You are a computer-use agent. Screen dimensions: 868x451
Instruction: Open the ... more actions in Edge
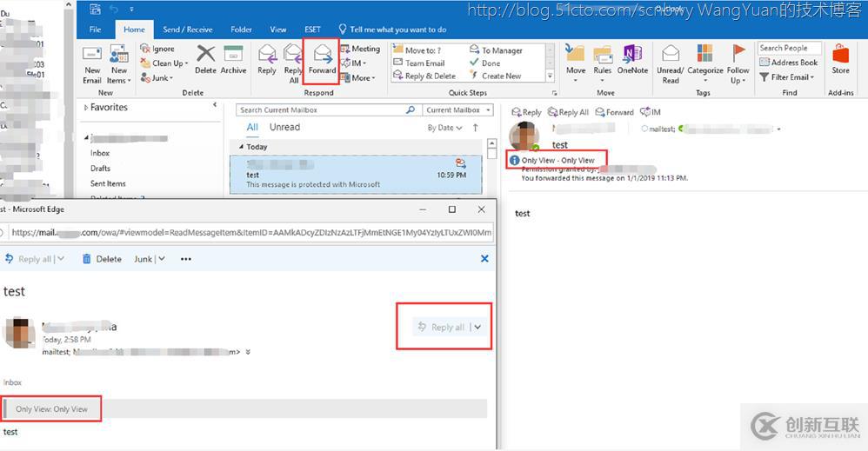tap(186, 259)
